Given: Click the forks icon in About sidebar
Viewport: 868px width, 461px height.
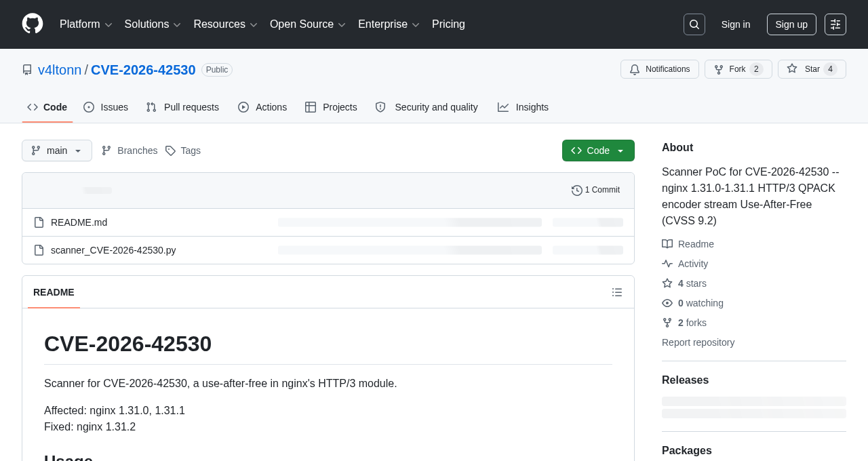Looking at the screenshot, I should (x=667, y=323).
